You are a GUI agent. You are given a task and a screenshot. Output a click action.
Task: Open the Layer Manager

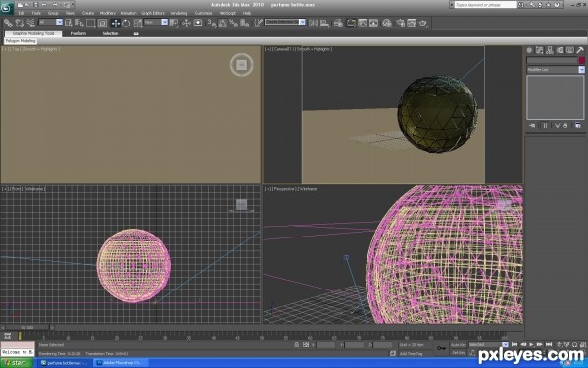pos(338,24)
